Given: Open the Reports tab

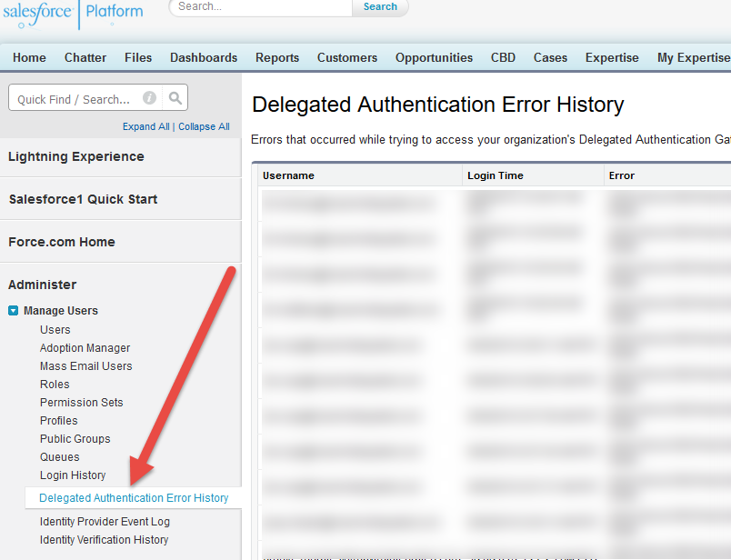Looking at the screenshot, I should click(276, 57).
